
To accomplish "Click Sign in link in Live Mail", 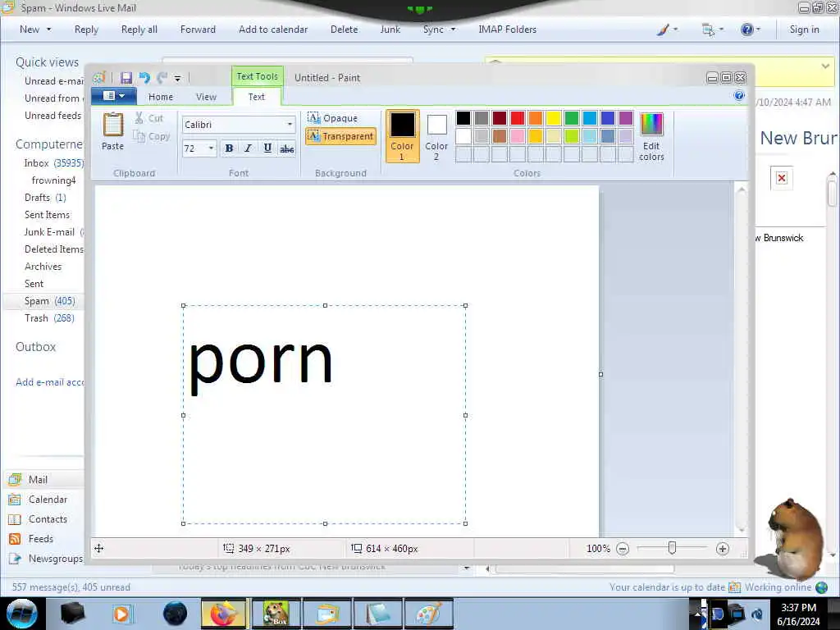I will pos(804,30).
